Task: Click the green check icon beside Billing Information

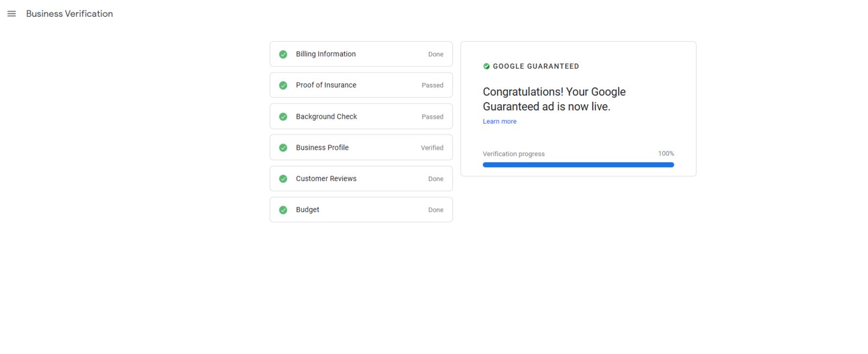Action: coord(283,54)
